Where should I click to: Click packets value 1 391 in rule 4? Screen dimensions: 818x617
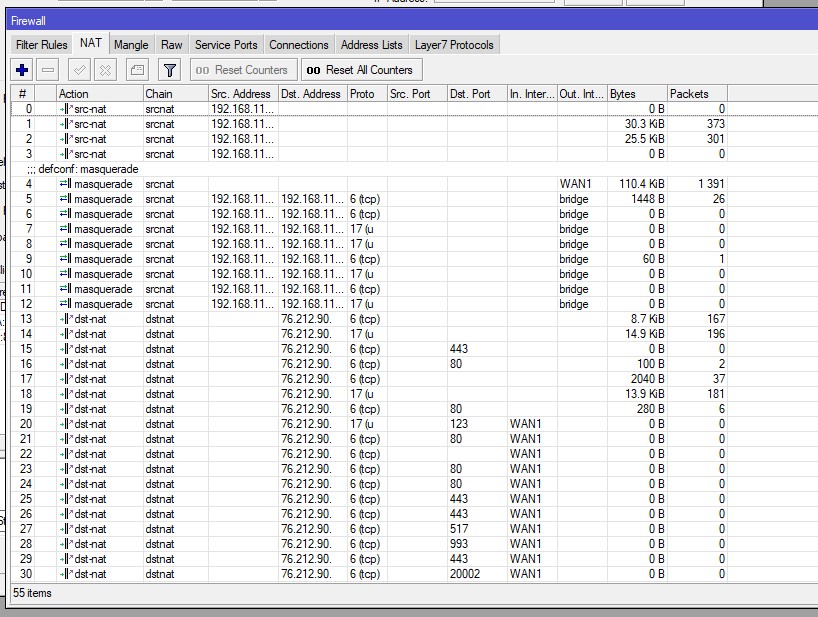[x=712, y=184]
